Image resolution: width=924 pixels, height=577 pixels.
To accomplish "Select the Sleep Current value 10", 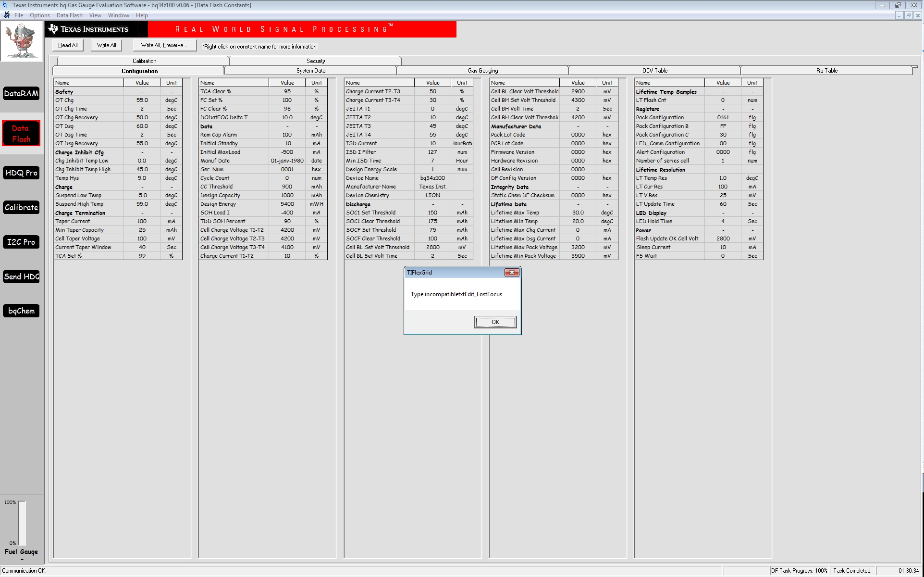I will 723,247.
